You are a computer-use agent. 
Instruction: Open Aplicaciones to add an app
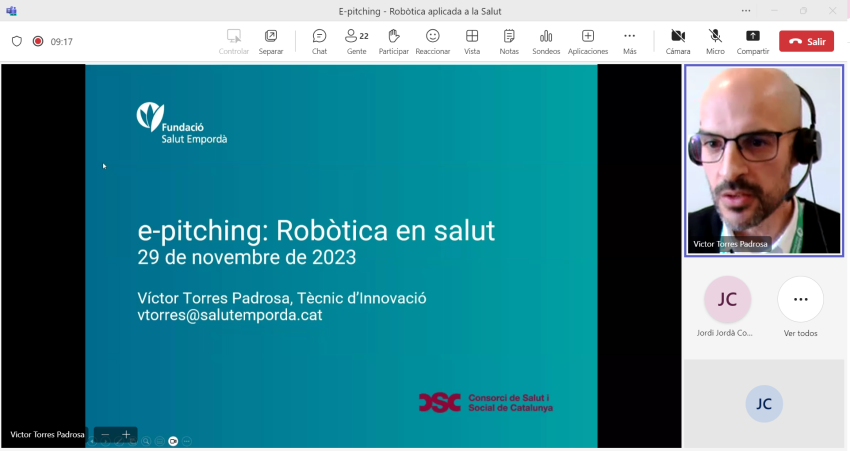click(588, 41)
